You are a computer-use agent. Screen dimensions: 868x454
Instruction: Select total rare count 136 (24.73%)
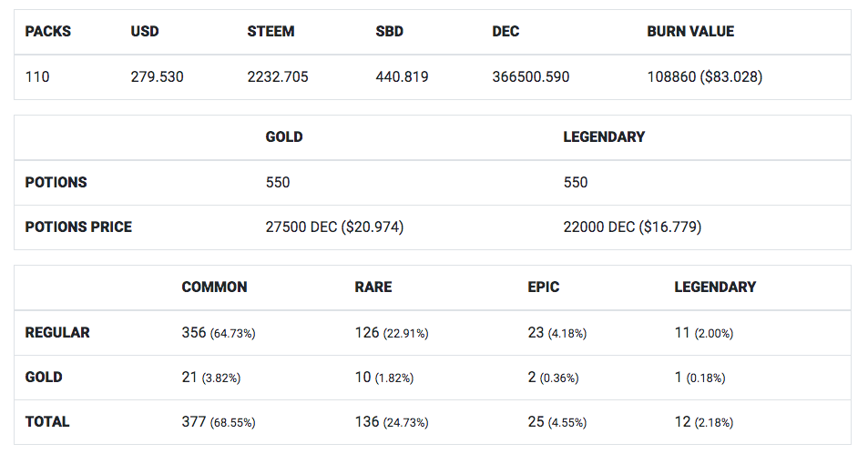[392, 422]
